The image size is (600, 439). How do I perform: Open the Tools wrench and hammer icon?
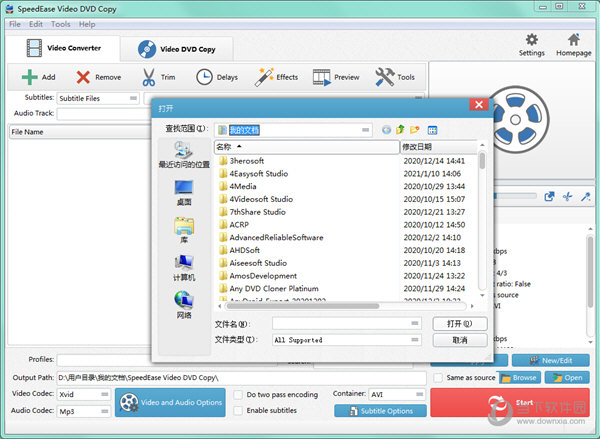click(x=385, y=77)
